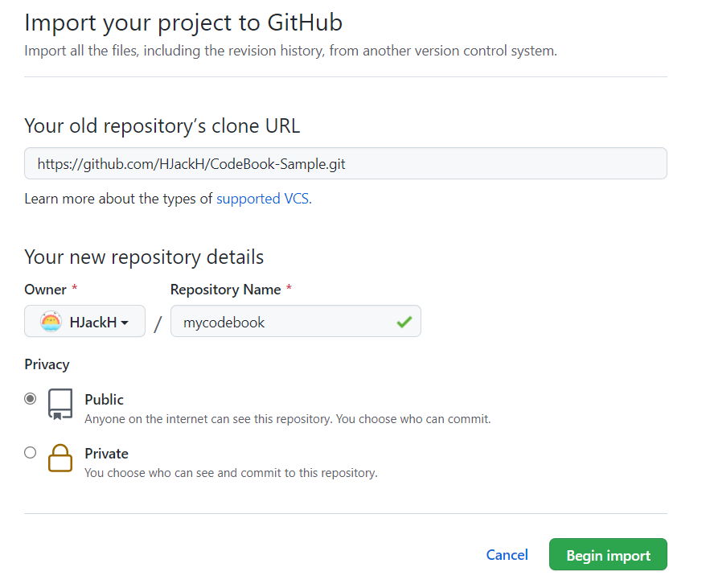
Task: Click the private repository lock icon
Action: tap(60, 458)
